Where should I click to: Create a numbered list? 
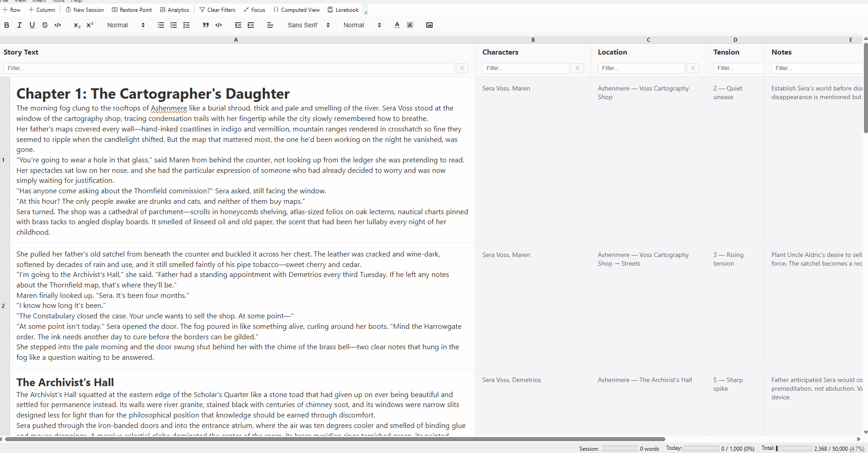point(174,25)
